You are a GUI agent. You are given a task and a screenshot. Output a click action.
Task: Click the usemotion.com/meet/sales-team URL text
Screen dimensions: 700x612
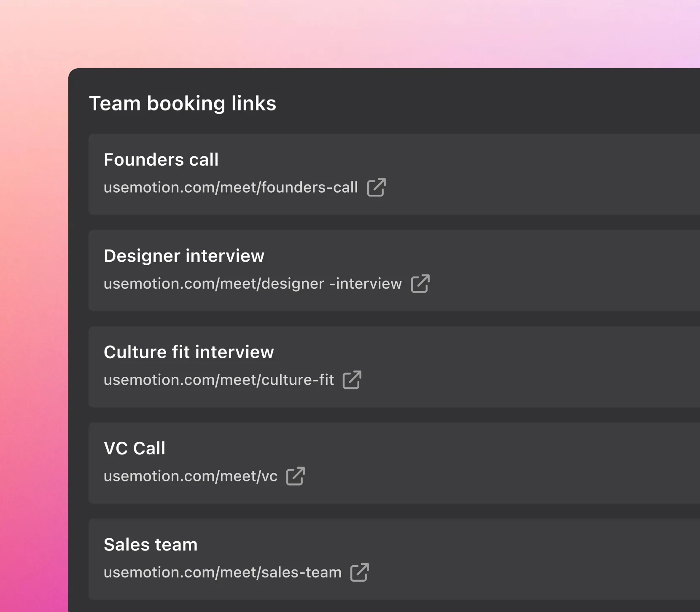click(x=223, y=572)
